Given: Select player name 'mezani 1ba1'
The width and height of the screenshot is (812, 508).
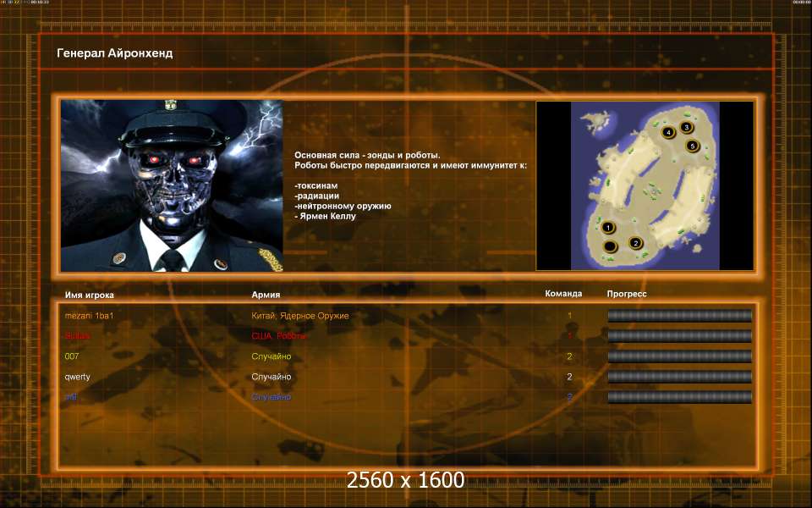Looking at the screenshot, I should click(x=89, y=316).
